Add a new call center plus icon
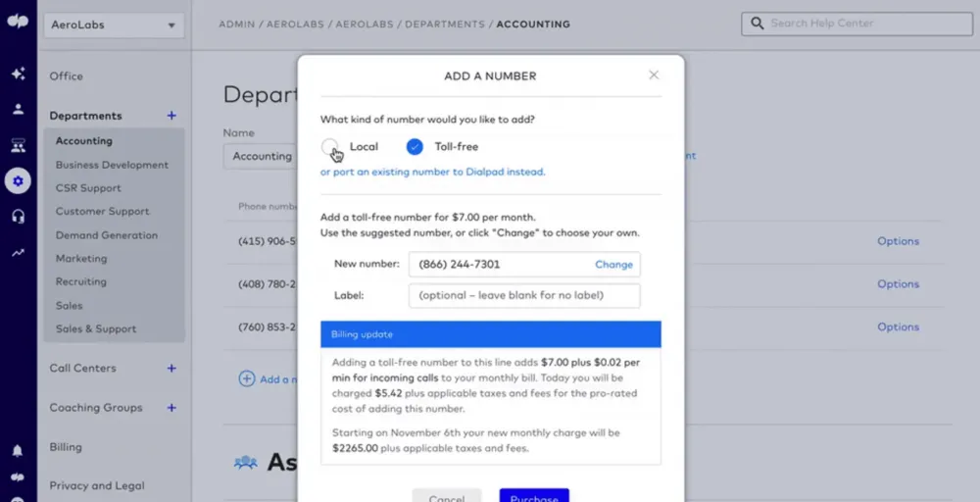Viewport: 980px width, 502px height. [x=171, y=369]
